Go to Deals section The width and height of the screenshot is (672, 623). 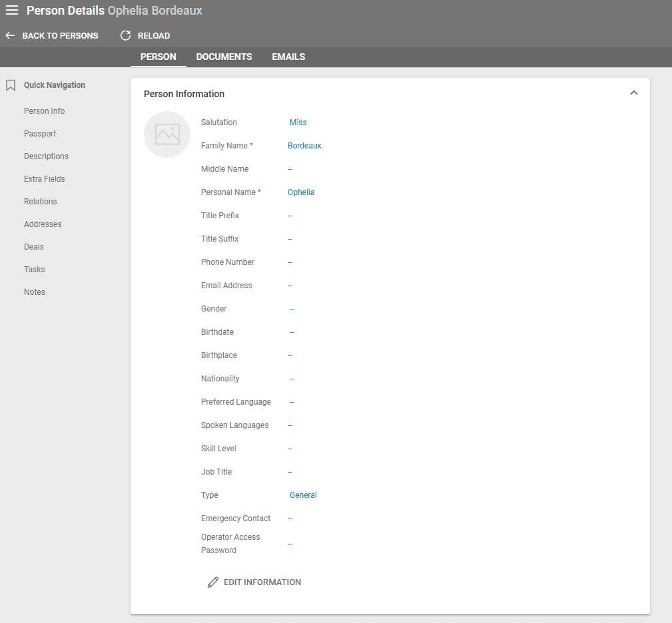point(34,247)
